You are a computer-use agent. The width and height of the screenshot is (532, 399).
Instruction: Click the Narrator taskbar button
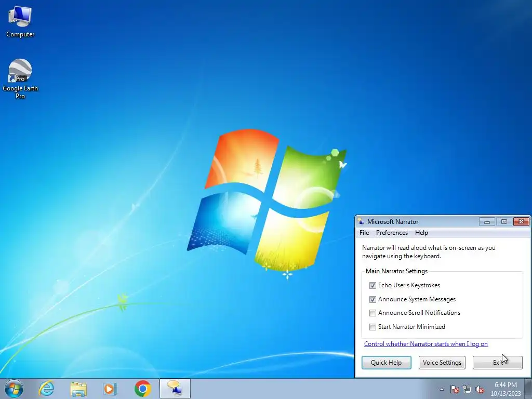coord(175,389)
